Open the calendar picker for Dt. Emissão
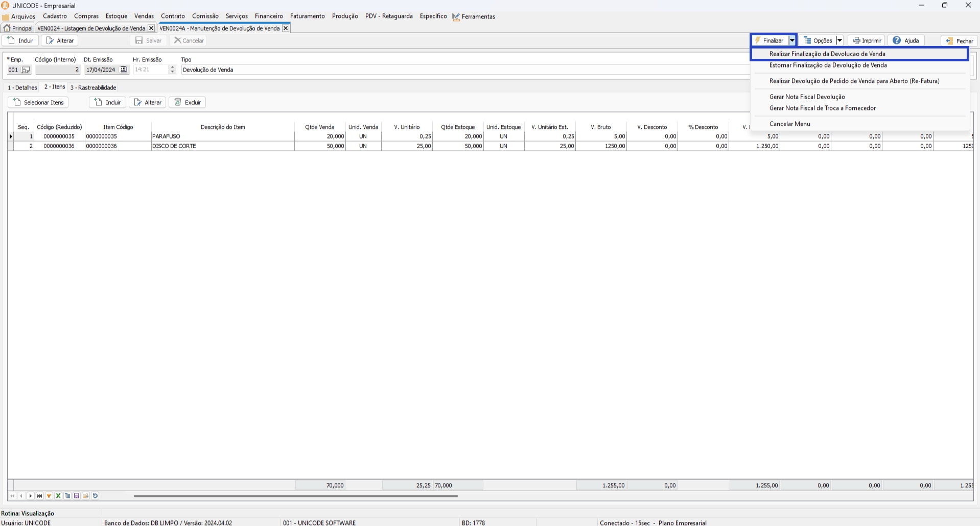 pos(123,70)
